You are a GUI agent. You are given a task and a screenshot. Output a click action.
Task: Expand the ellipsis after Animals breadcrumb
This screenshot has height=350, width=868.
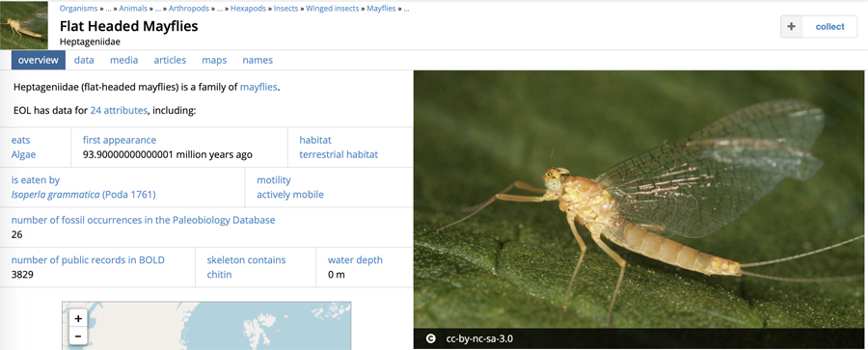[x=158, y=9]
